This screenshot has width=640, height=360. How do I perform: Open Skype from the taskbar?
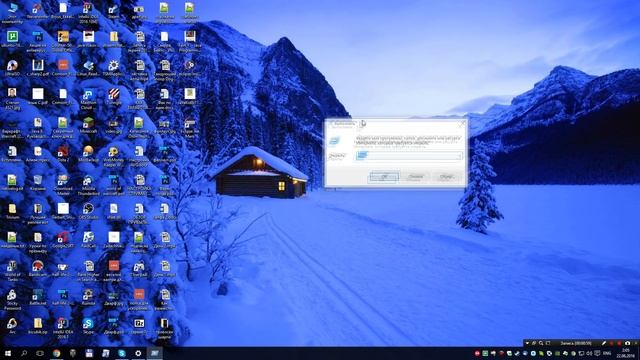tap(122, 353)
